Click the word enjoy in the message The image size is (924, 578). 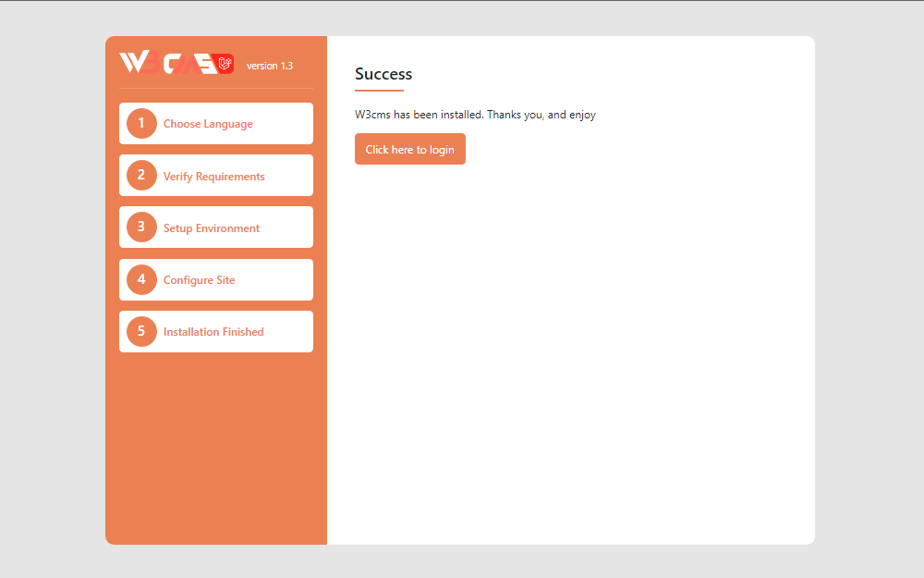[582, 115]
